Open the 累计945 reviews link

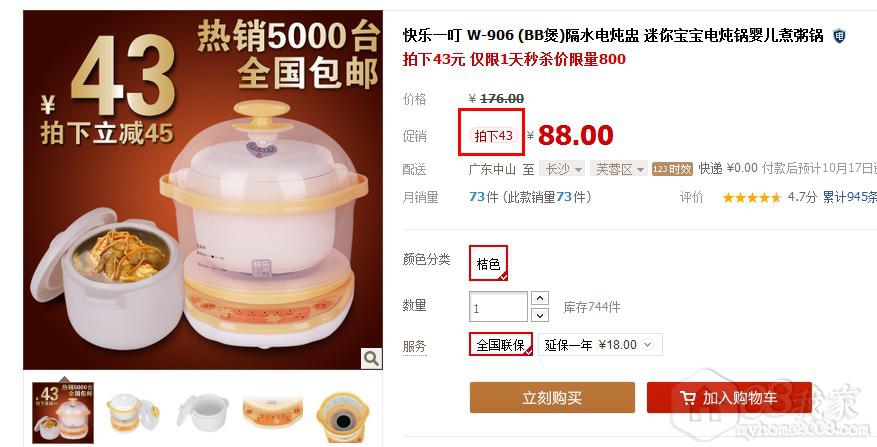point(850,197)
